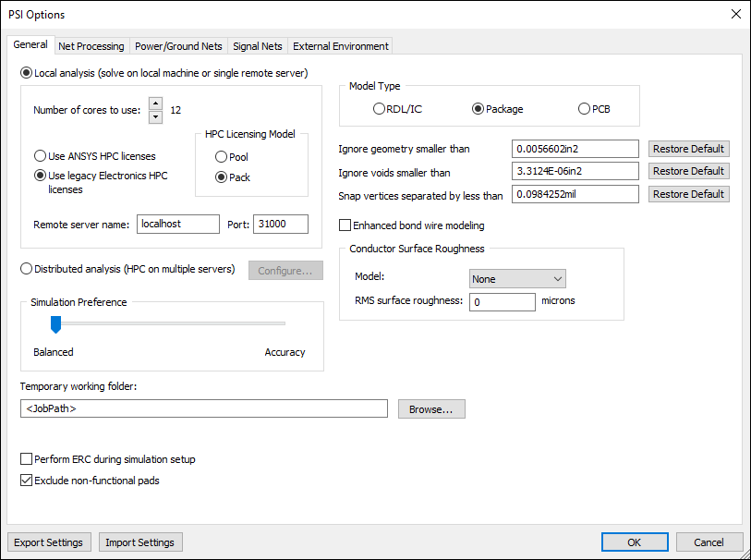This screenshot has width=751, height=560.
Task: Check Perform ERC during simulation setup
Action: 27,459
